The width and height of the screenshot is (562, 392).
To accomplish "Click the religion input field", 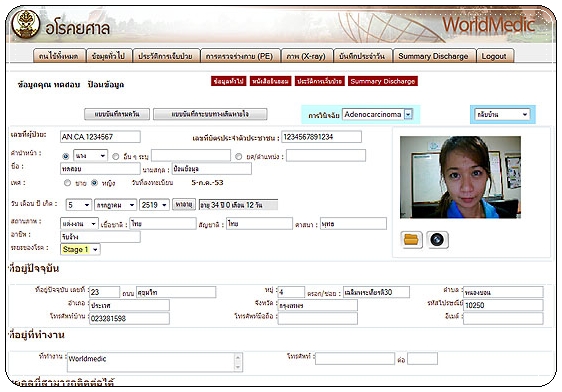I will [353, 224].
